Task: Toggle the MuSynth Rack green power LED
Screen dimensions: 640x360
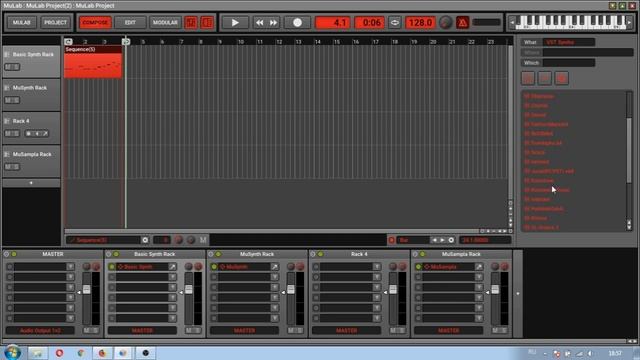Action: (x=218, y=254)
